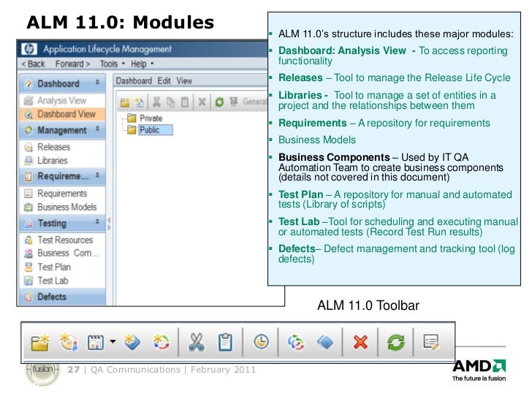The width and height of the screenshot is (532, 399).
Task: Click the large scissors icon in ALM toolbar
Action: tap(197, 342)
